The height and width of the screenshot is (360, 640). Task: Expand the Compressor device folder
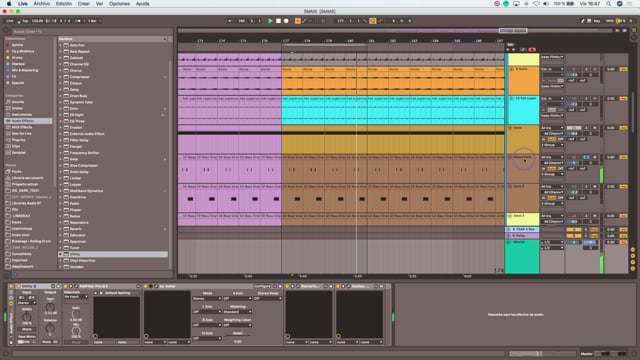pos(60,77)
